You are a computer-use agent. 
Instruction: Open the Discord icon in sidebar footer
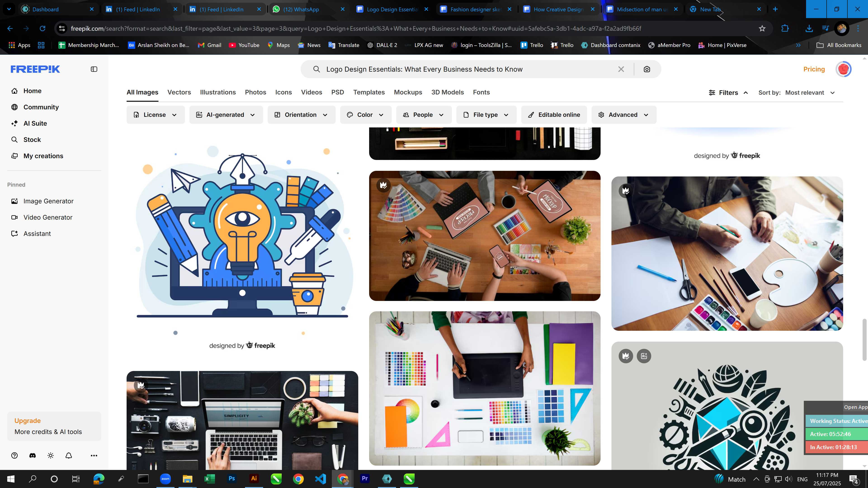coord(32,455)
